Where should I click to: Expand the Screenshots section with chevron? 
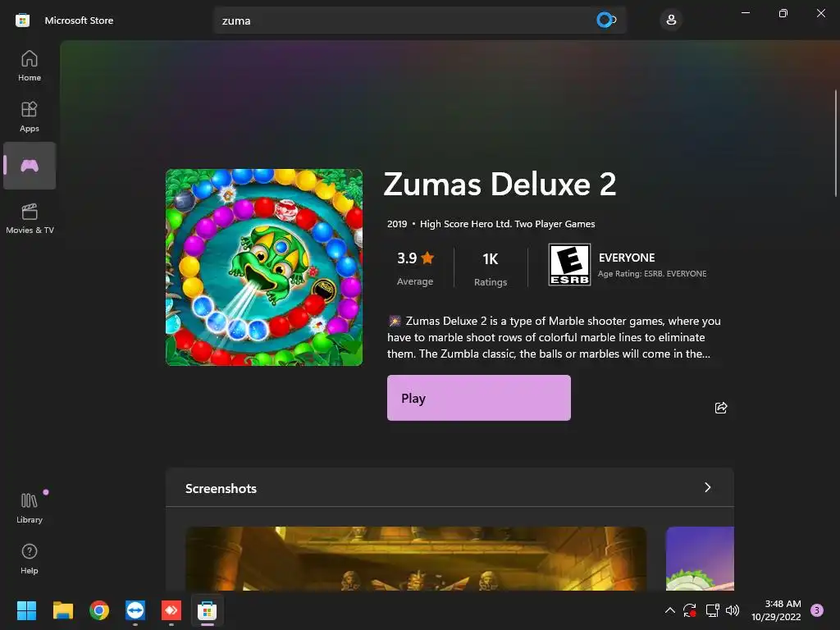(708, 487)
